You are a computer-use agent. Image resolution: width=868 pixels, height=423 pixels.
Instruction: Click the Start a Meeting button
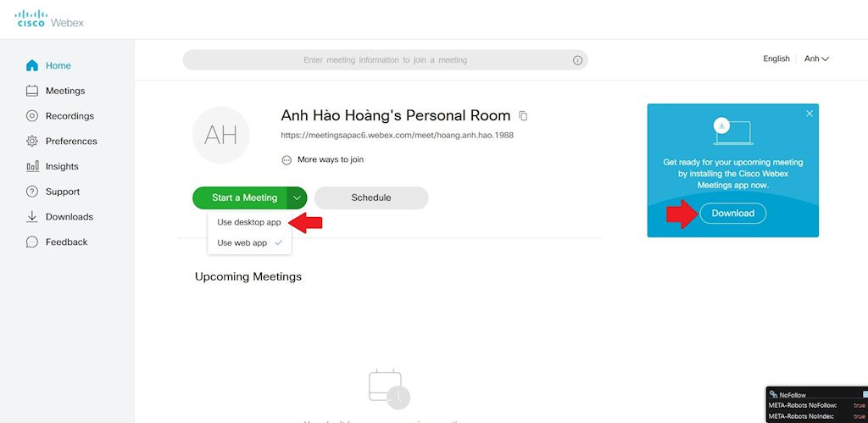click(240, 198)
